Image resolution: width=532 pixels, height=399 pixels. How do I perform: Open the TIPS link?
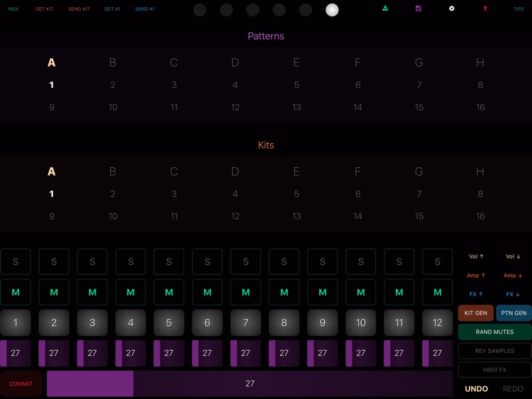point(519,9)
